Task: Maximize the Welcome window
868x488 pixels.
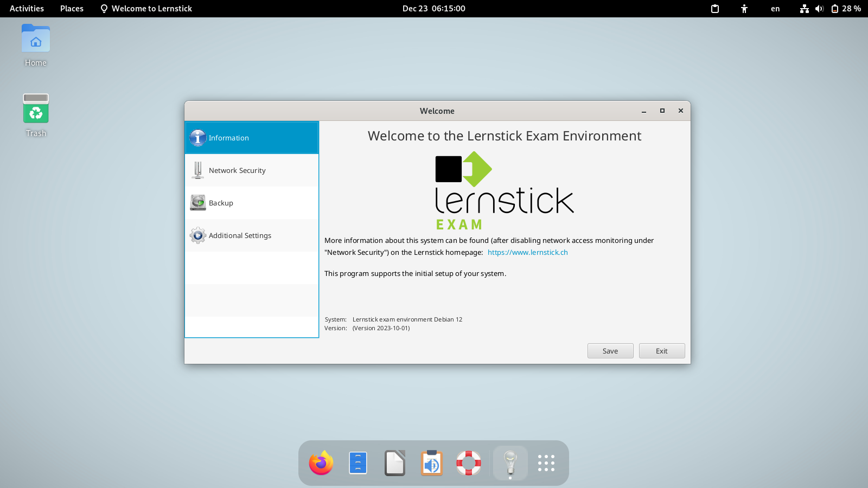Action: pos(662,111)
